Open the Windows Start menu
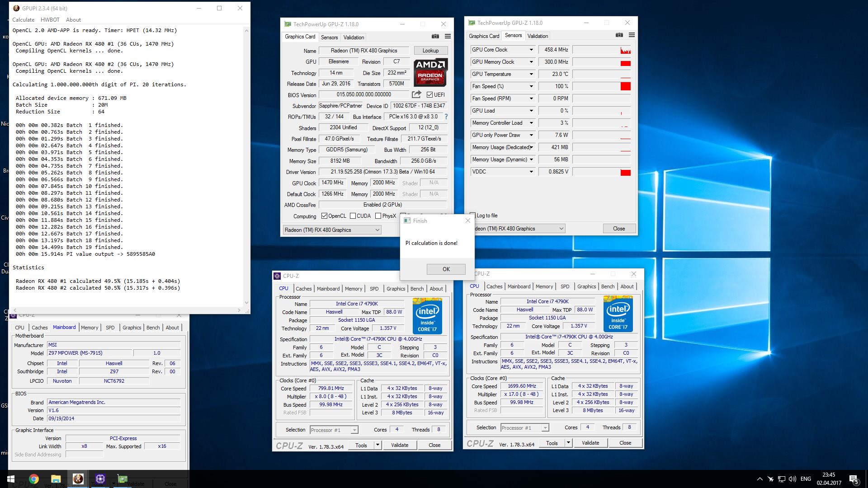 [11, 479]
